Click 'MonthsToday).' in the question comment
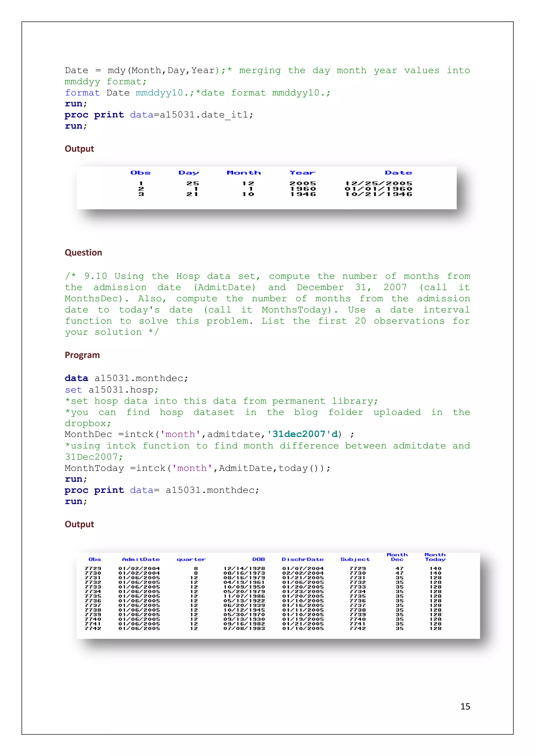The width and height of the screenshot is (535, 756). (x=300, y=310)
